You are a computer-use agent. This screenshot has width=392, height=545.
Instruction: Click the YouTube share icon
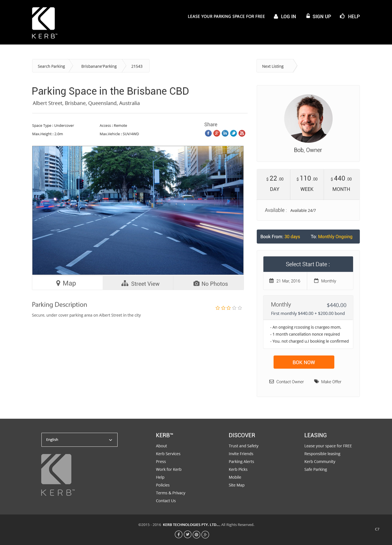[242, 133]
